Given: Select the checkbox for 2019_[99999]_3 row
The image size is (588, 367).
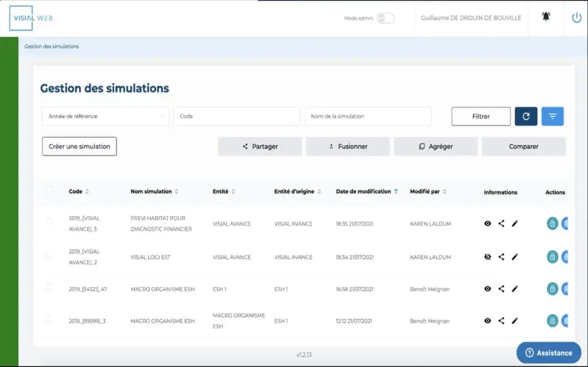Looking at the screenshot, I should pyautogui.click(x=49, y=319).
